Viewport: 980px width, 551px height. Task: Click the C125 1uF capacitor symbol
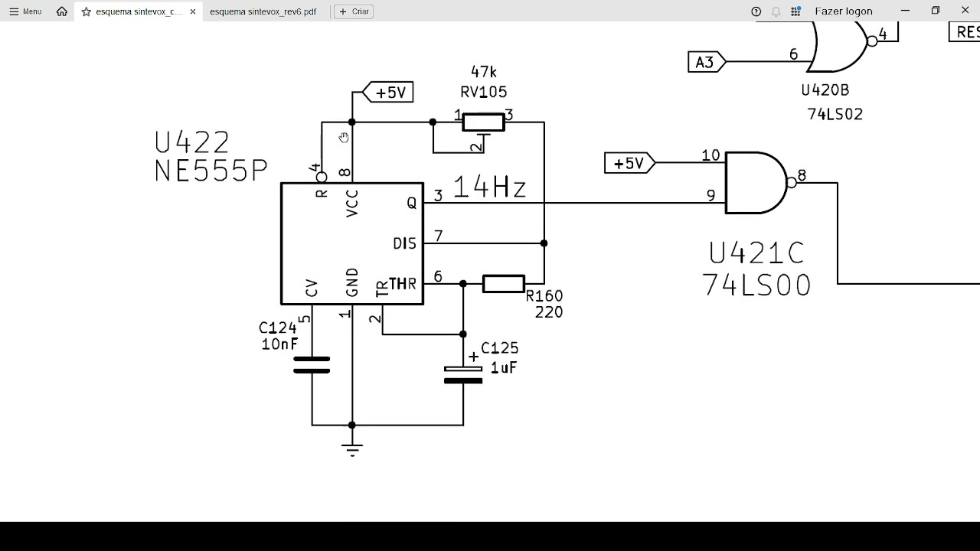tap(463, 374)
